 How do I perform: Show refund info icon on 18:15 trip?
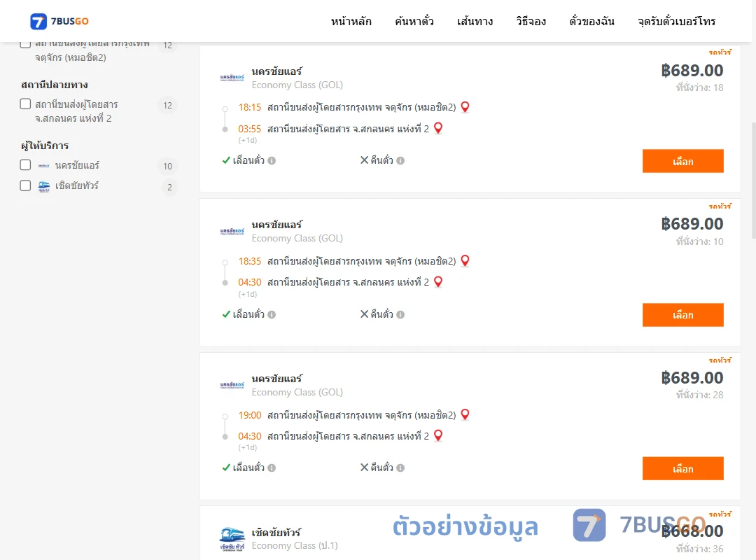pyautogui.click(x=400, y=160)
